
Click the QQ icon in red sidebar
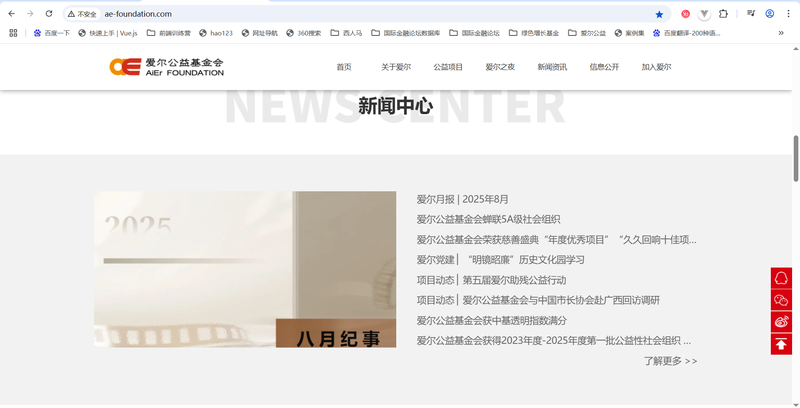781,278
